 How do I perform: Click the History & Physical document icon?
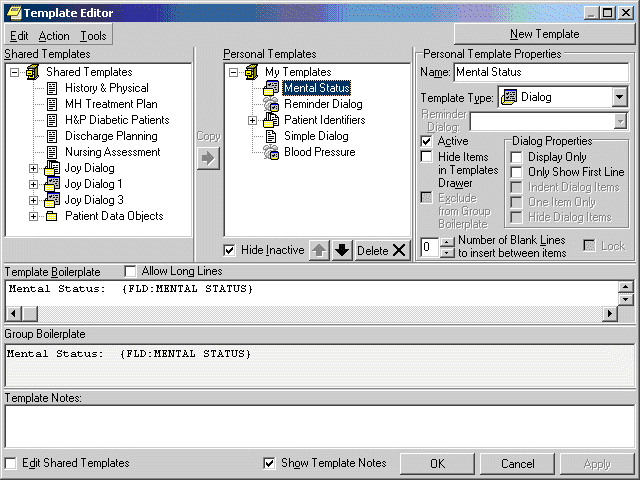[x=52, y=88]
